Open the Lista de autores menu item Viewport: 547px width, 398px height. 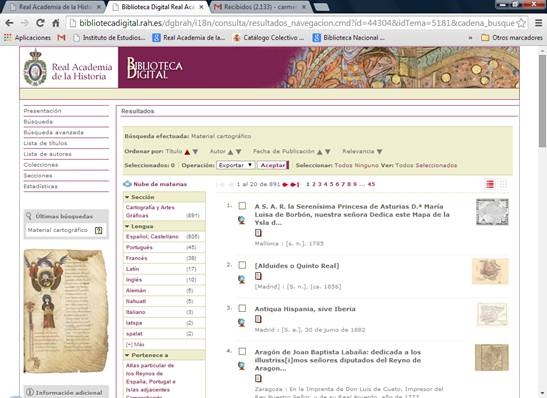[47, 154]
